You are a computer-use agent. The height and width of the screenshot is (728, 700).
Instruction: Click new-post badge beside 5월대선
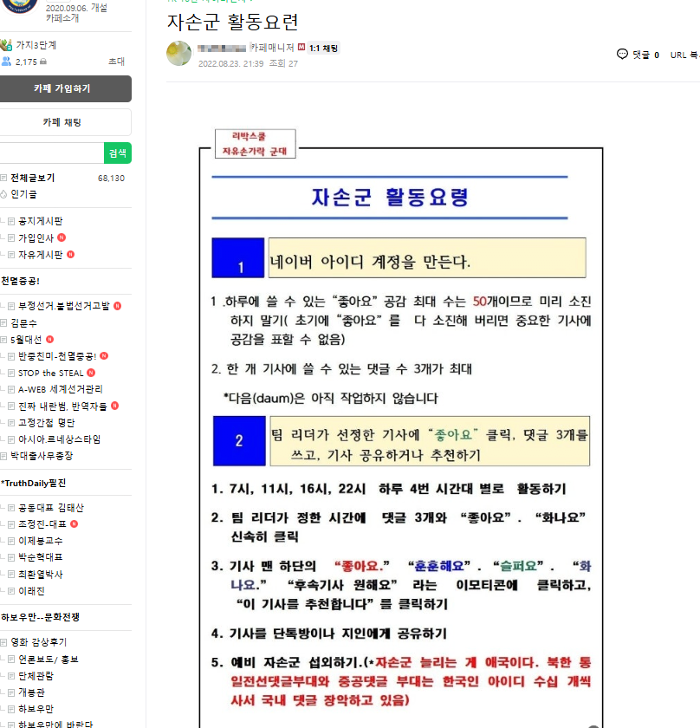coord(49,340)
